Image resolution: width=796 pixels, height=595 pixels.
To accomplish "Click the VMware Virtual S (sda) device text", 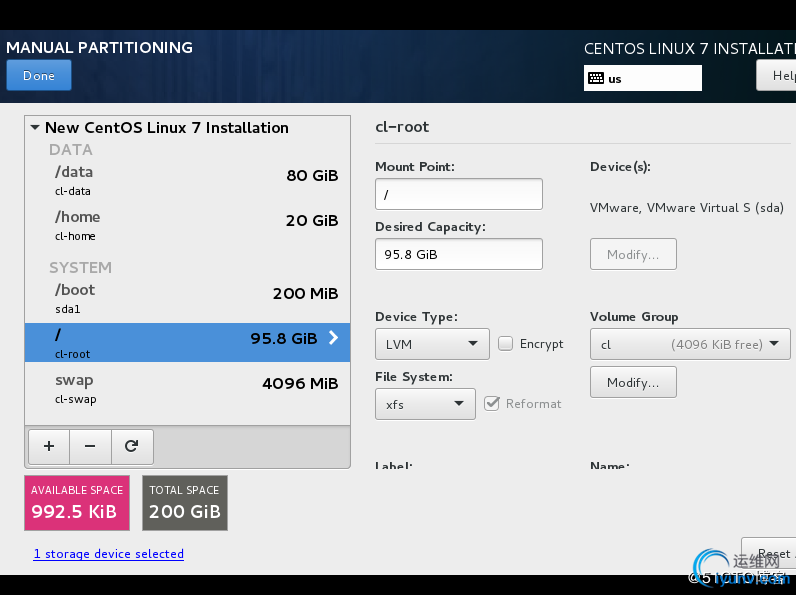I will pyautogui.click(x=686, y=208).
